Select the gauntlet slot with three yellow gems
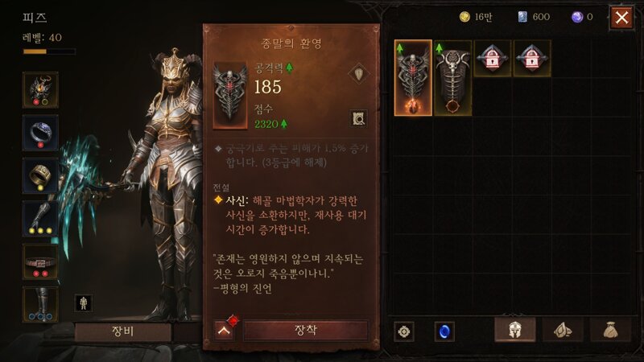 (40, 219)
